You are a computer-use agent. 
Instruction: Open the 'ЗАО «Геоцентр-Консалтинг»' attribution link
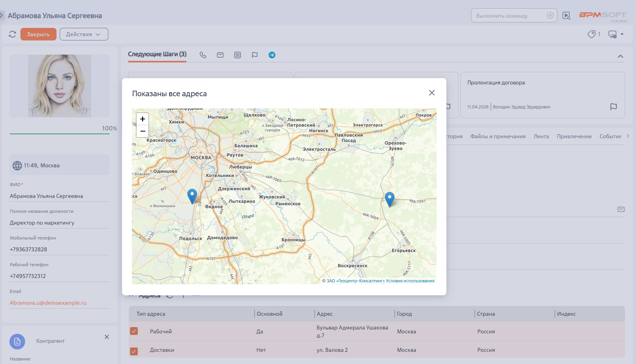pyautogui.click(x=356, y=281)
